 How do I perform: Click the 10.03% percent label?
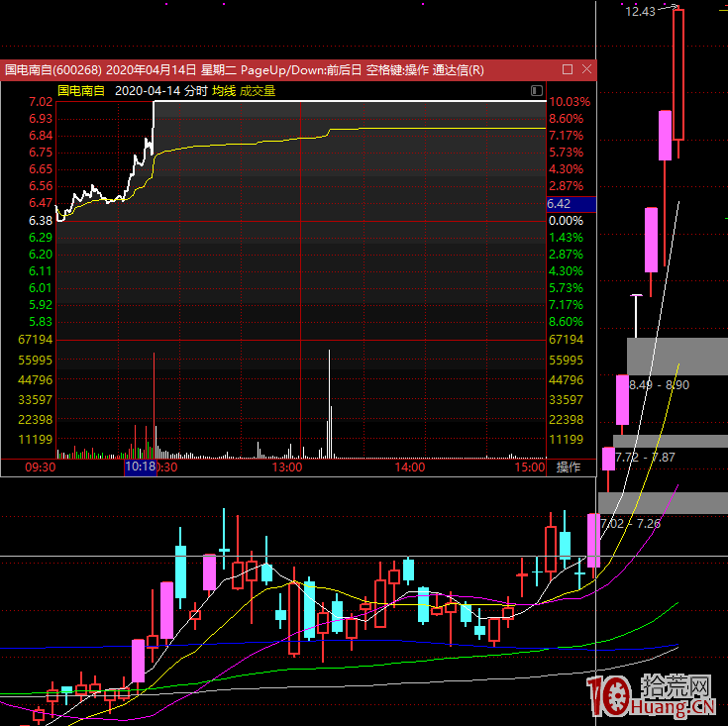pyautogui.click(x=570, y=102)
